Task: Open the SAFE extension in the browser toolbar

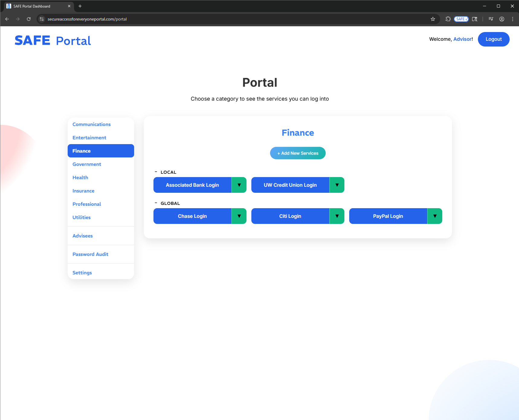Action: coord(461,19)
